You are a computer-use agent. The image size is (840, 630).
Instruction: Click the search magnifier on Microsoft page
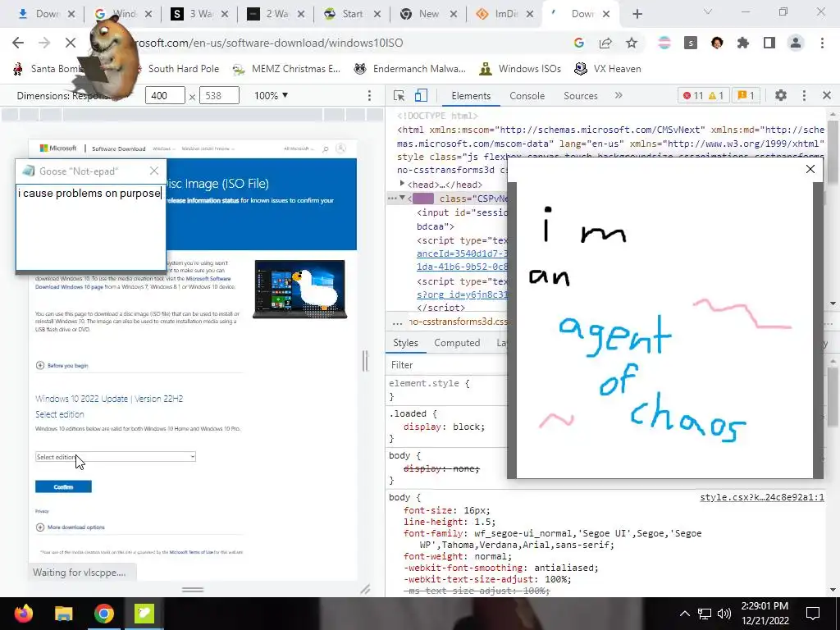tap(325, 149)
